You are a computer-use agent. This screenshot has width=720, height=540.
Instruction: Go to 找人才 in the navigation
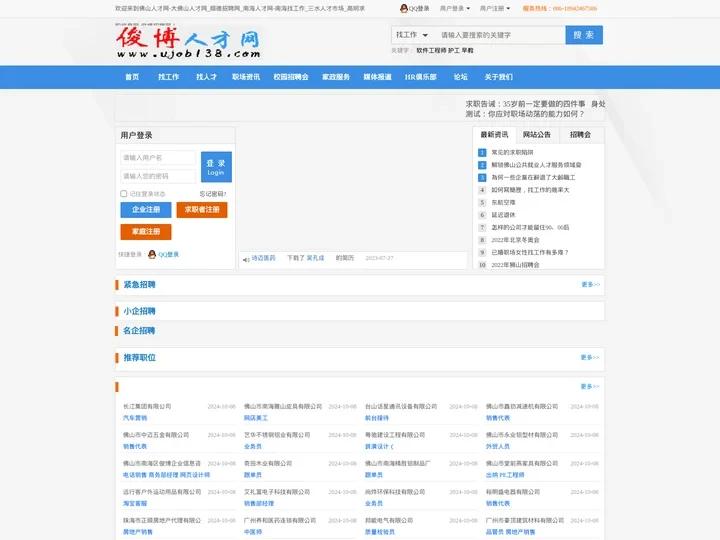click(x=207, y=77)
